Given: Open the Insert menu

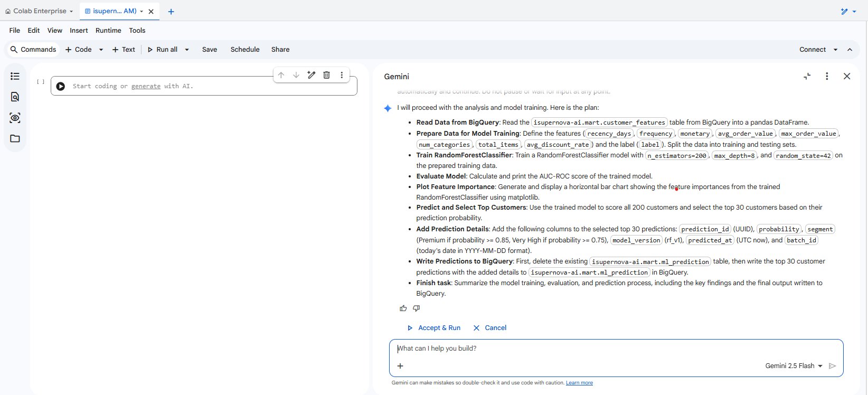Looking at the screenshot, I should [x=79, y=31].
